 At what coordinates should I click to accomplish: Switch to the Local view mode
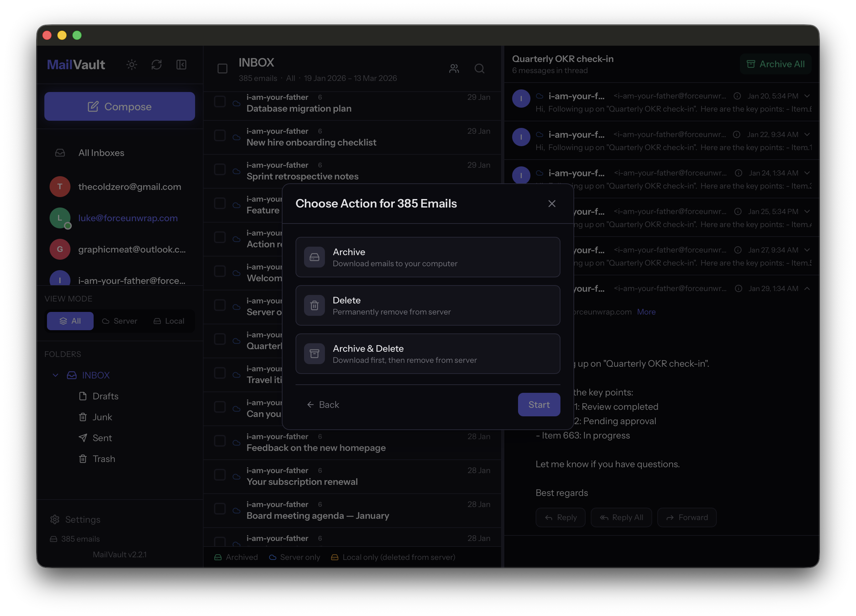[169, 321]
